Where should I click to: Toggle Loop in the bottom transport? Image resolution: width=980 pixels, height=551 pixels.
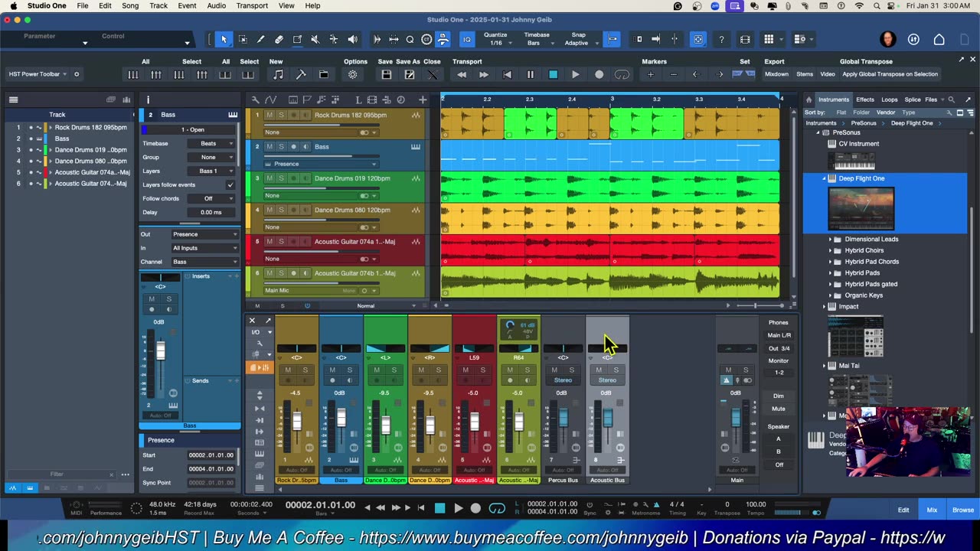[x=497, y=507]
